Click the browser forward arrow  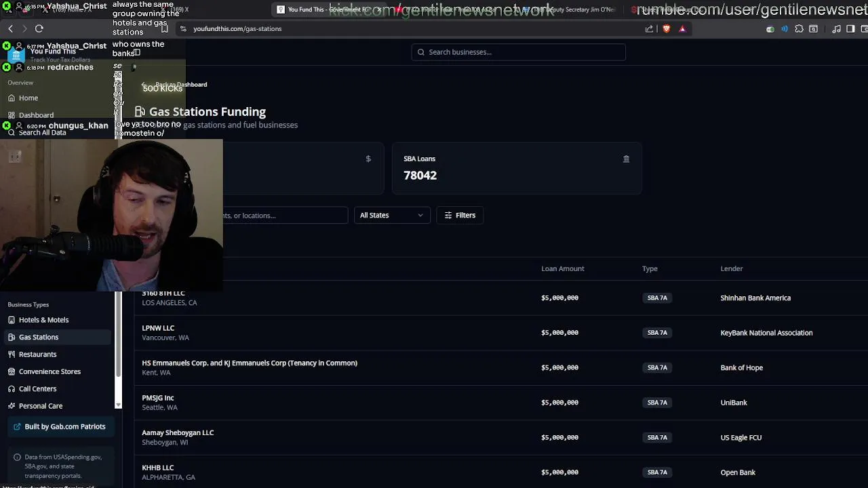pyautogui.click(x=24, y=28)
